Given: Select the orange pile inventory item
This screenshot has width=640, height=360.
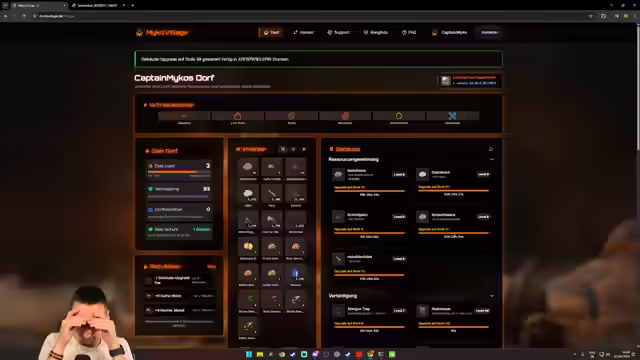Looking at the screenshot, I should tap(296, 247).
